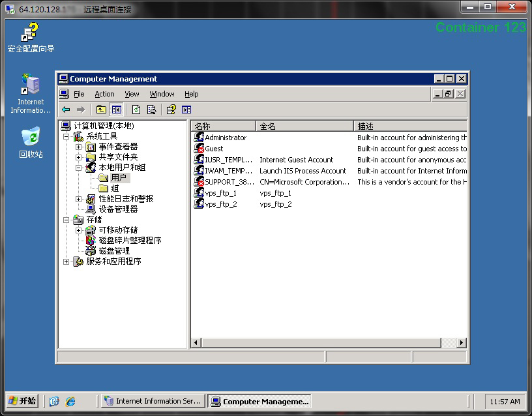Expand the 服务和应用程序 tree node
Viewport: 532px width, 416px height.
pyautogui.click(x=66, y=261)
